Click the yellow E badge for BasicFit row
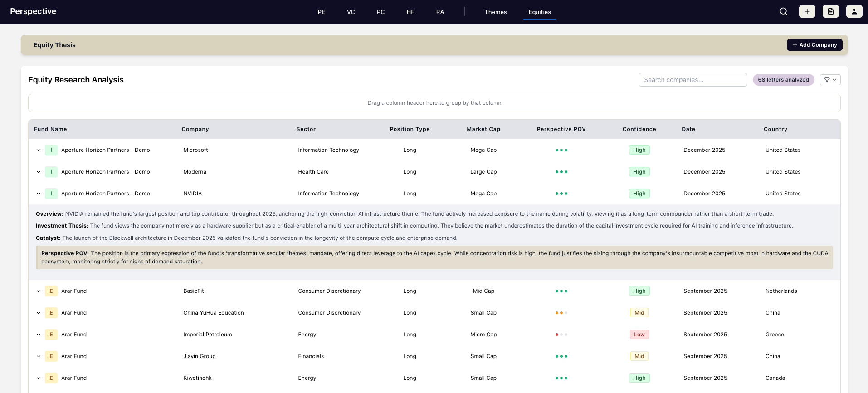Viewport: 868px width, 393px height. pyautogui.click(x=51, y=291)
